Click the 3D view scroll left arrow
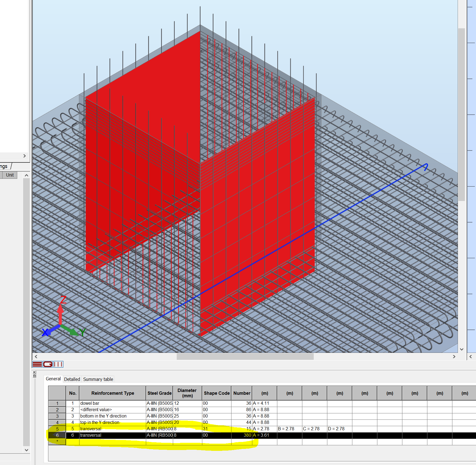Viewport: 476px width, 465px height. tap(36, 356)
